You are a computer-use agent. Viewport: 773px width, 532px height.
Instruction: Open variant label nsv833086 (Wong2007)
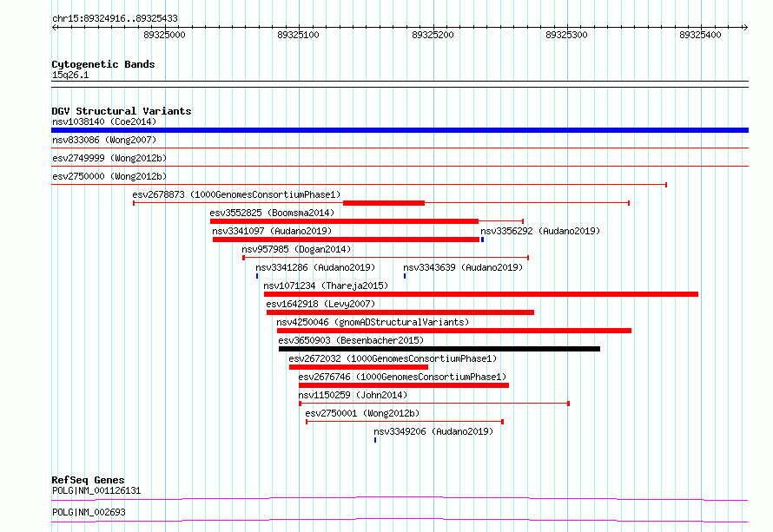pos(104,140)
